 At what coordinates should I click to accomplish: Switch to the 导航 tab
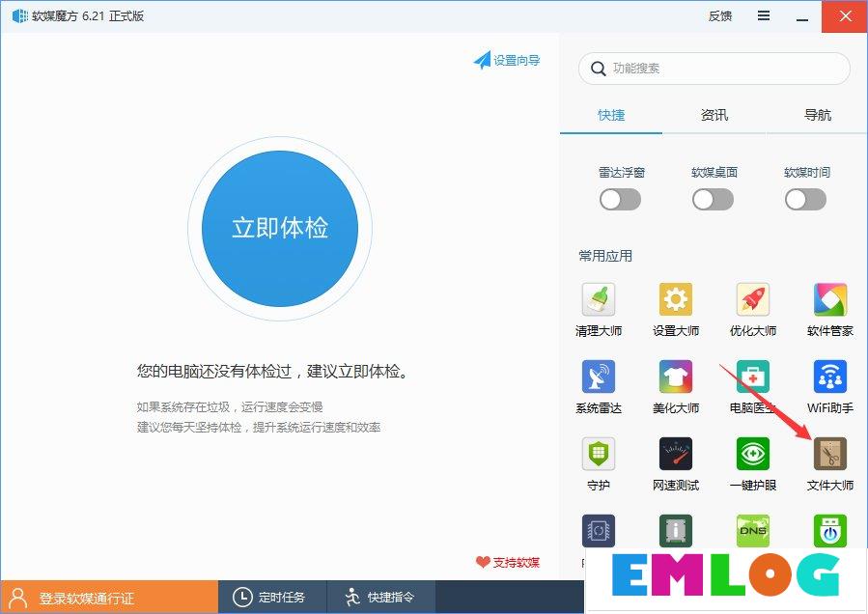[x=816, y=115]
